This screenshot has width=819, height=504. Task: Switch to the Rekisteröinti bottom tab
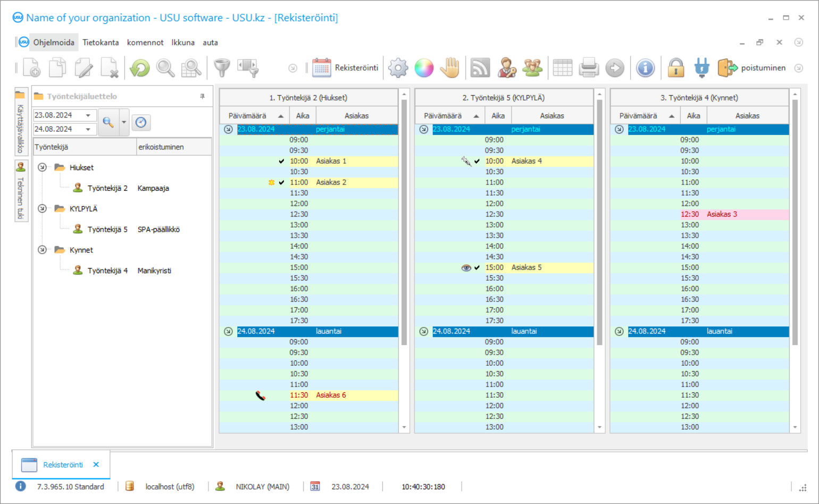click(x=63, y=465)
